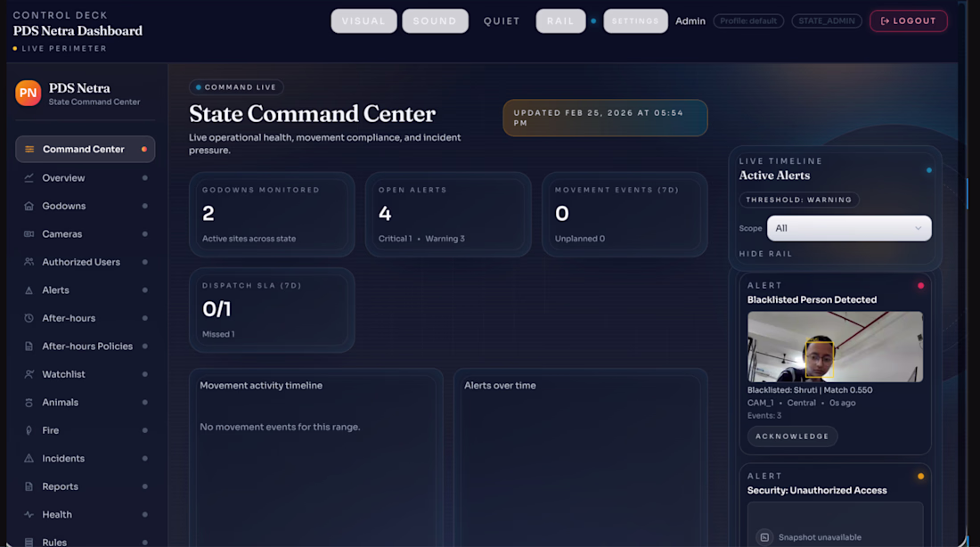The width and height of the screenshot is (980, 547).
Task: Click the Dispatch SLA (7D) card
Action: 272,310
